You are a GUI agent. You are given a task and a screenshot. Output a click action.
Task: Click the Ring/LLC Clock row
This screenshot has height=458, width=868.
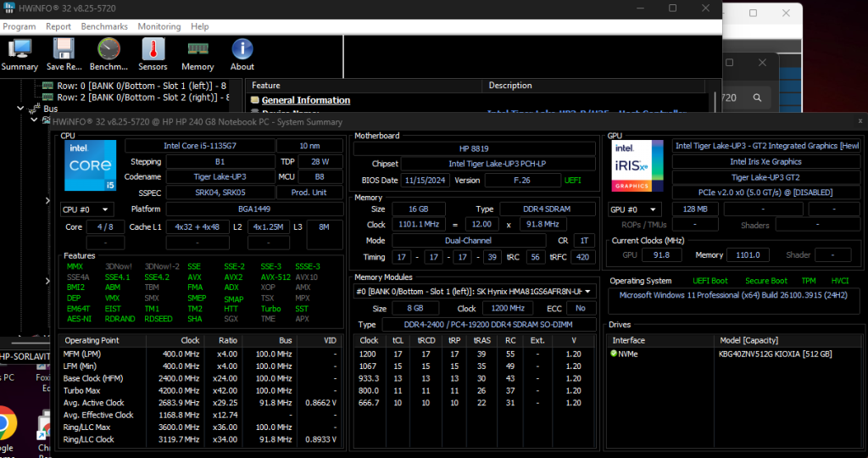click(199, 439)
